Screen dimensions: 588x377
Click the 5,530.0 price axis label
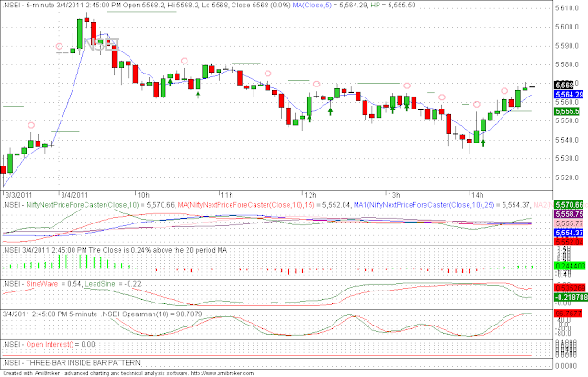coord(568,159)
